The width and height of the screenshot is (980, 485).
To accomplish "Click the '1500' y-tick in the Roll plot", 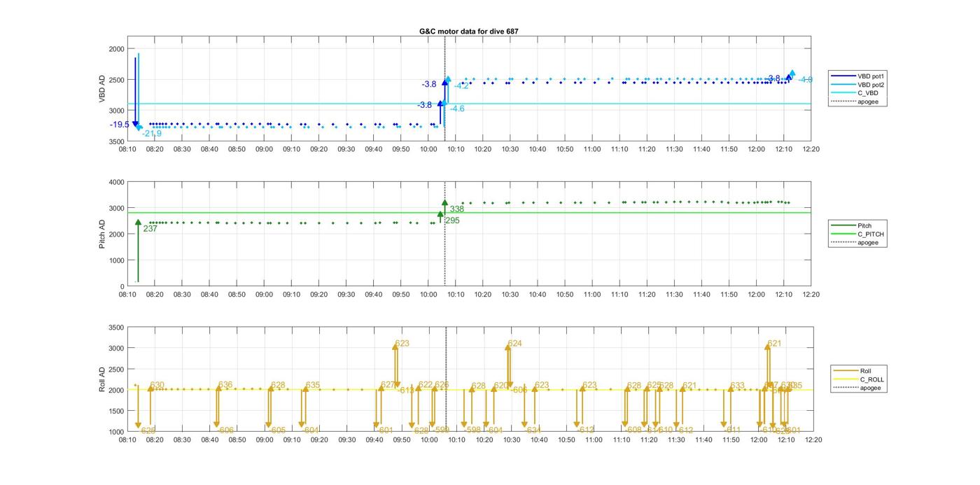I will coord(116,411).
